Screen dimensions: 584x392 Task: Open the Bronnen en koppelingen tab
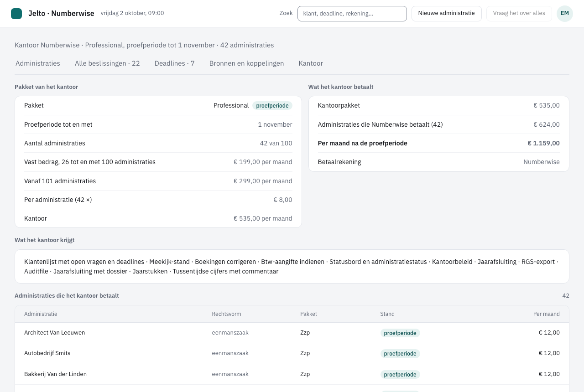pyautogui.click(x=247, y=63)
